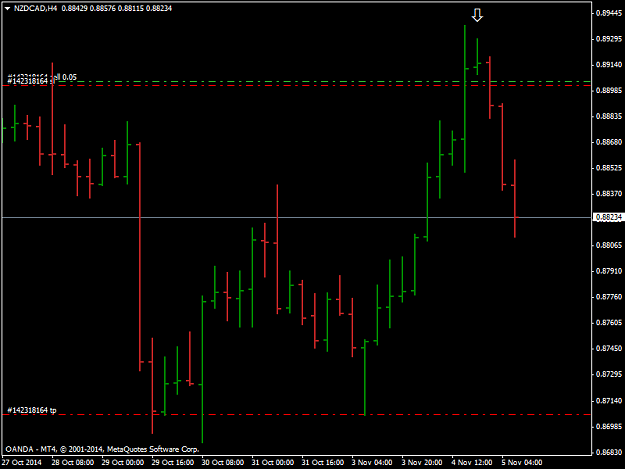
Task: Click the 30 Oct 08:00 time label
Action: (223, 462)
